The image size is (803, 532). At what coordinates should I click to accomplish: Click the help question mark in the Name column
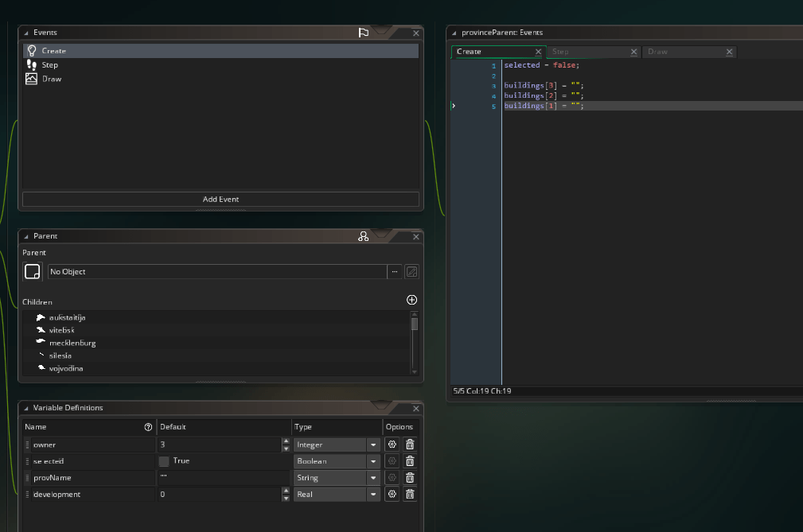[148, 426]
